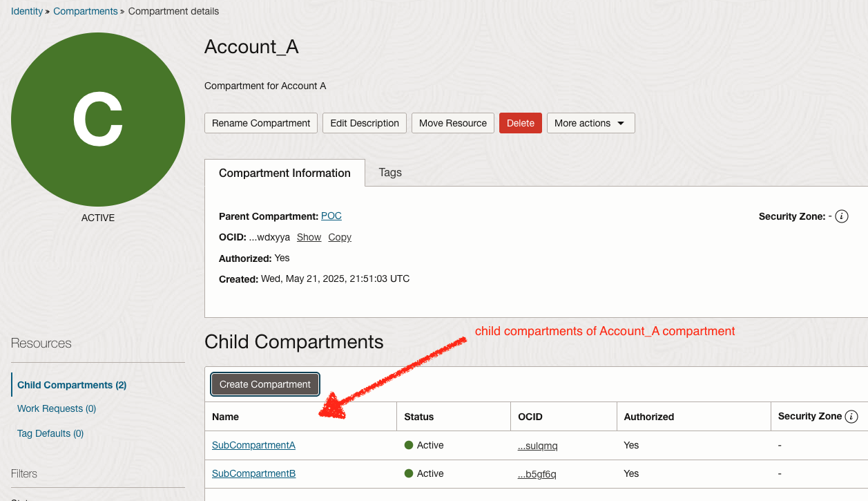Click the Account_A compartment title
The image size is (868, 501).
pyautogui.click(x=251, y=47)
